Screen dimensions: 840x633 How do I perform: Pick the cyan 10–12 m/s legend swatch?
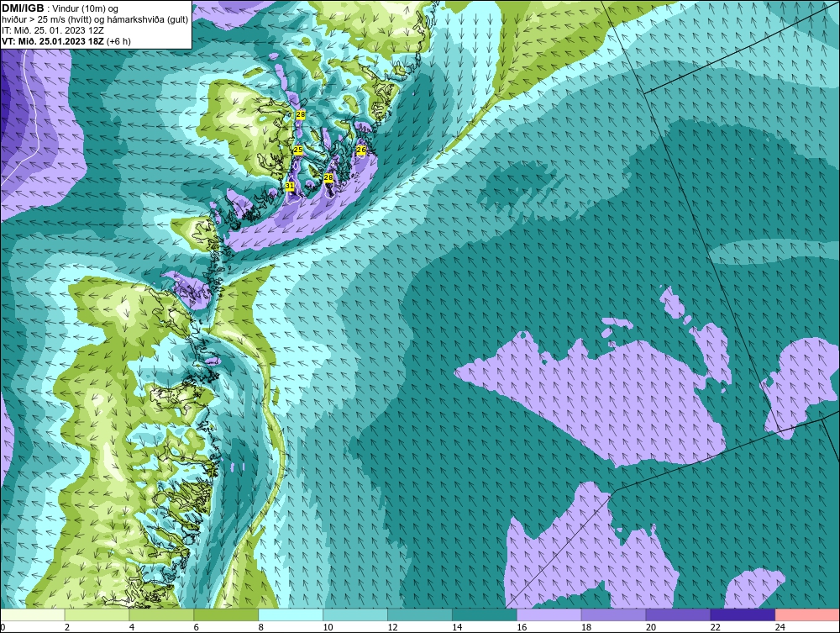[x=355, y=615]
